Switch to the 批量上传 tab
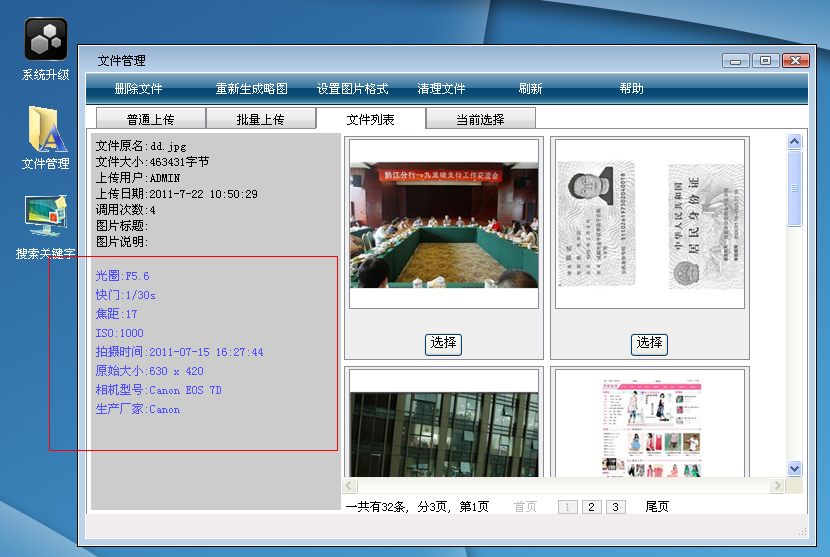830x557 pixels. coord(260,120)
